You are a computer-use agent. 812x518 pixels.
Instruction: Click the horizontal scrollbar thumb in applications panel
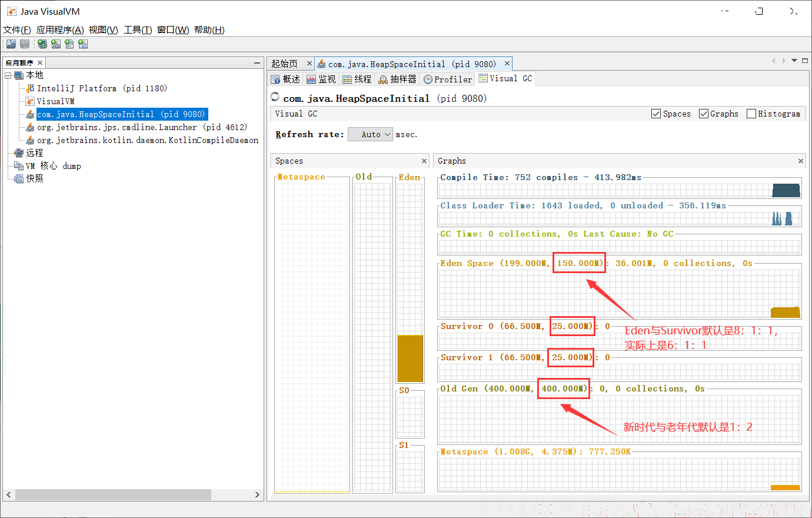pyautogui.click(x=113, y=494)
